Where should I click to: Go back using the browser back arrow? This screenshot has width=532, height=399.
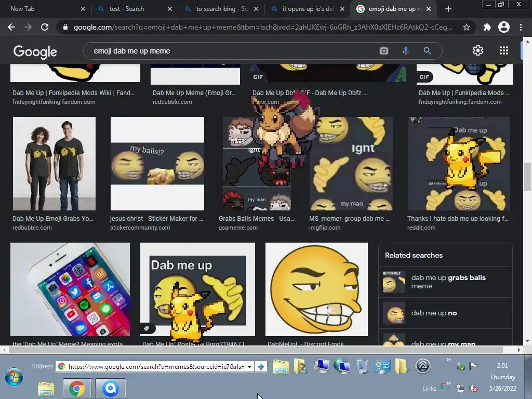pos(11,27)
